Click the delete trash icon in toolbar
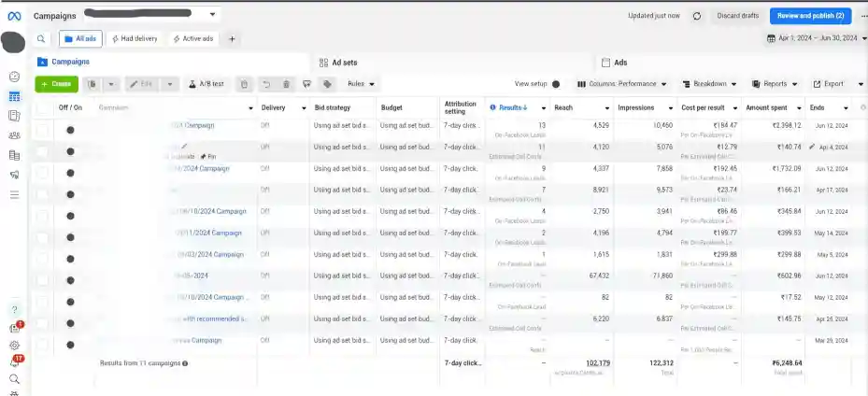 286,84
